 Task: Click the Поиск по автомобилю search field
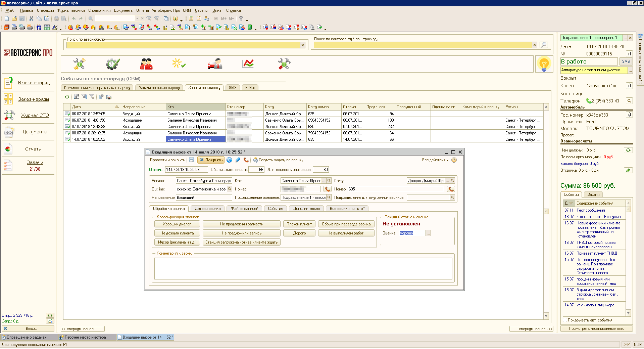click(x=183, y=45)
